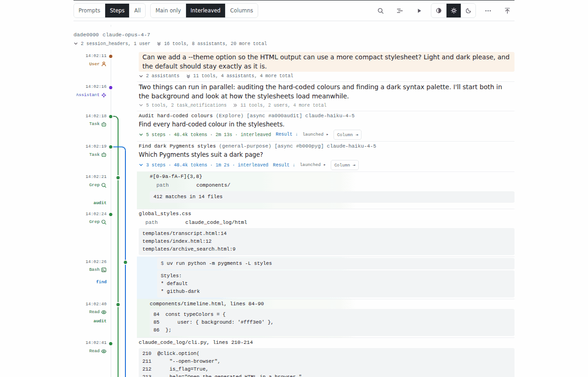This screenshot has width=588, height=377.
Task: Select the dark theme moon button
Action: pos(468,11)
